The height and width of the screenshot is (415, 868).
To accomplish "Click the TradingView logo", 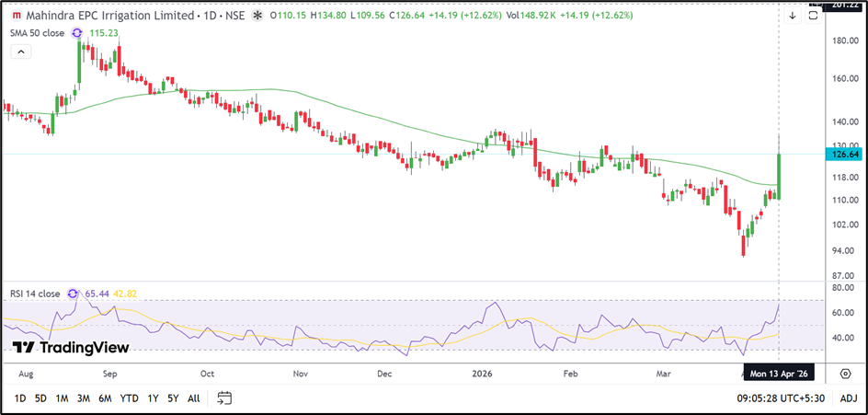I will (x=70, y=348).
